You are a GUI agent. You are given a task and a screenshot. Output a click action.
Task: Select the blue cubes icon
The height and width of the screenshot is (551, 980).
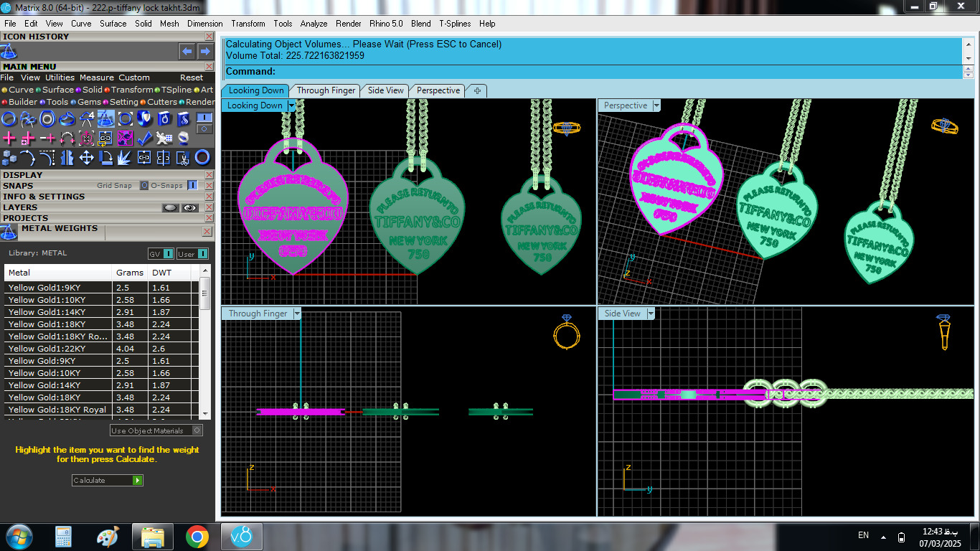9,157
